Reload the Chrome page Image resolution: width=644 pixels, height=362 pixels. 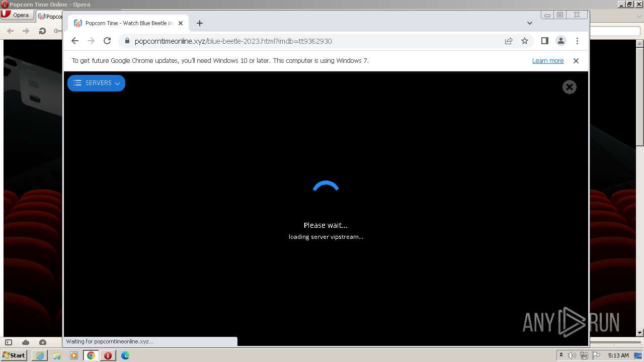pyautogui.click(x=107, y=41)
